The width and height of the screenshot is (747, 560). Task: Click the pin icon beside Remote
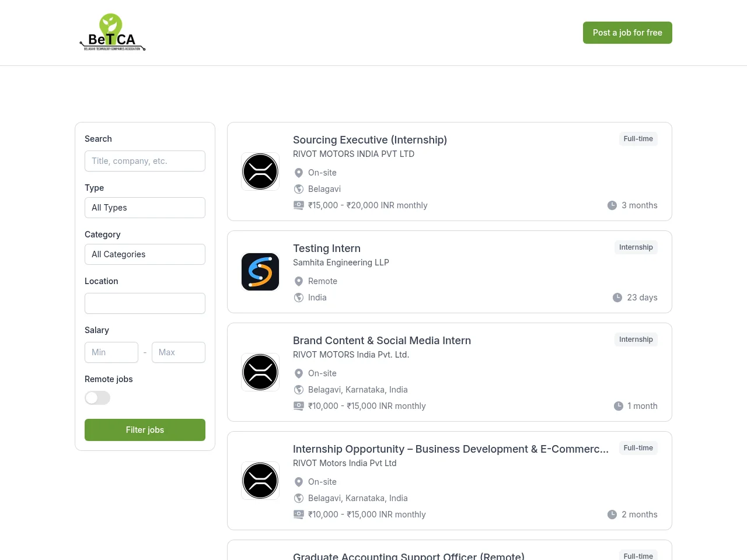299,281
